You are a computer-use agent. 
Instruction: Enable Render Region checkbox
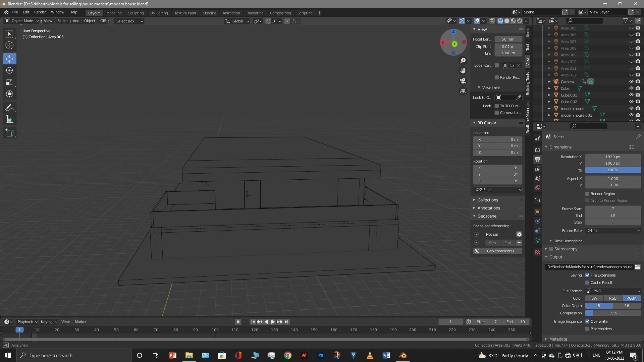pyautogui.click(x=587, y=194)
